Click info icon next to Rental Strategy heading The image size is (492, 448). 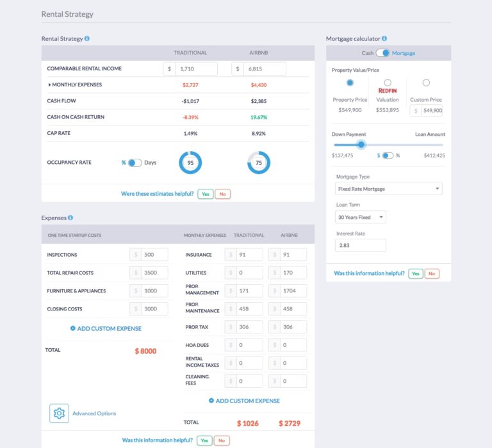tap(87, 38)
